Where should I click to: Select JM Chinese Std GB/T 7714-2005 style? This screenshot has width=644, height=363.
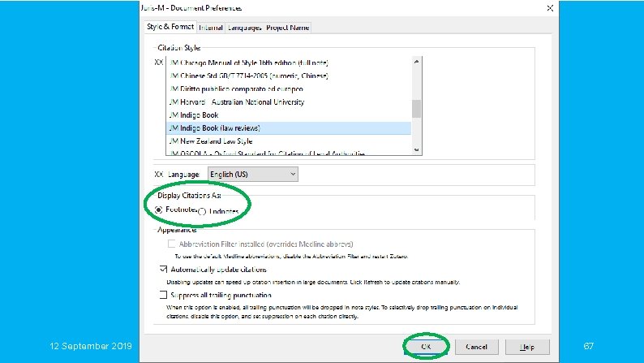[x=289, y=76]
